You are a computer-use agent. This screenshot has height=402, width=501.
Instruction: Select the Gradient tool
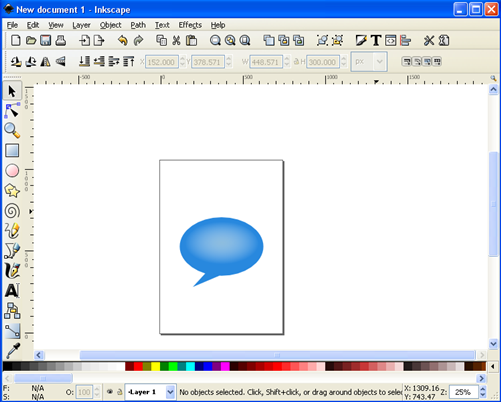point(12,331)
